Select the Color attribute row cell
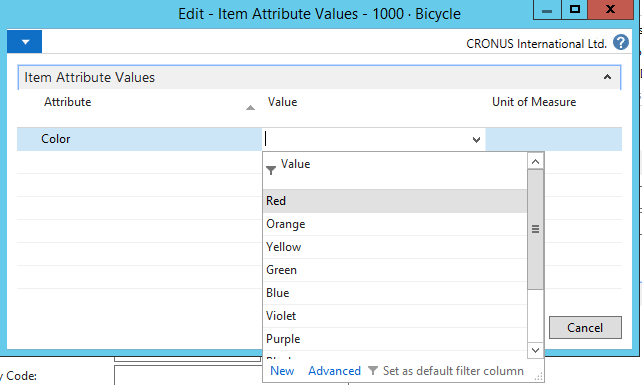This screenshot has width=642, height=385. point(139,139)
